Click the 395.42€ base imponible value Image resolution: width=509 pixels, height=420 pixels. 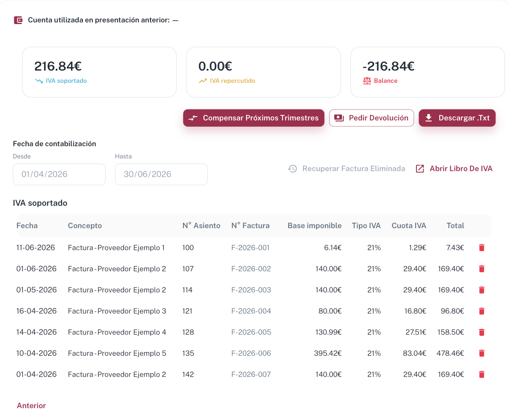click(x=328, y=353)
